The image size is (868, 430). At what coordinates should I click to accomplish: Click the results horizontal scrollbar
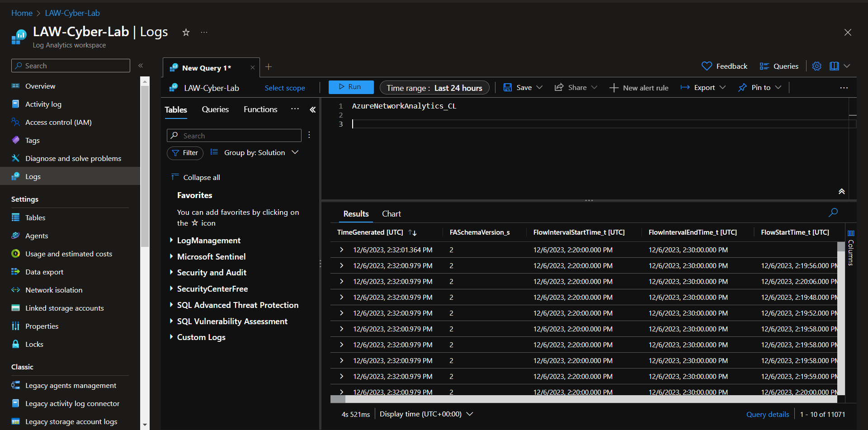(x=584, y=399)
